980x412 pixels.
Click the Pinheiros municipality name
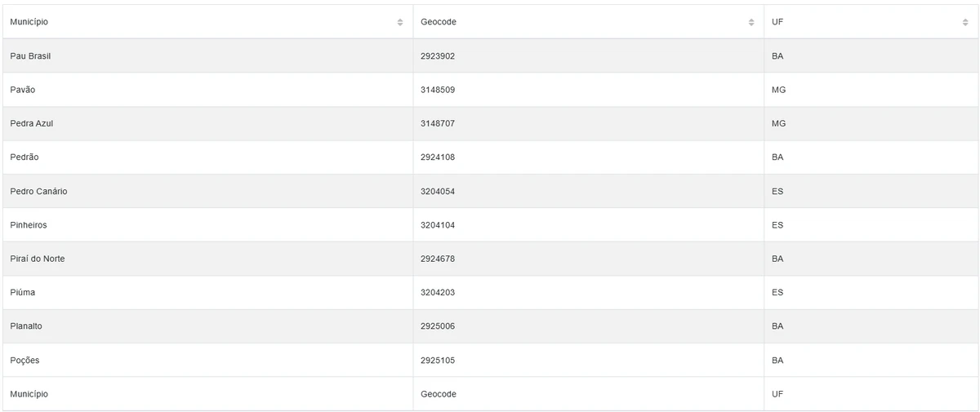(x=29, y=224)
